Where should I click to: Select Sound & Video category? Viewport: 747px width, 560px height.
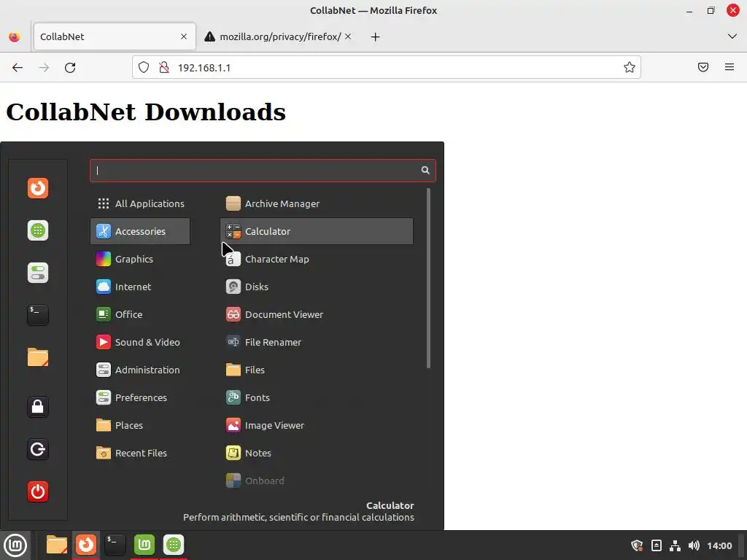point(140,342)
